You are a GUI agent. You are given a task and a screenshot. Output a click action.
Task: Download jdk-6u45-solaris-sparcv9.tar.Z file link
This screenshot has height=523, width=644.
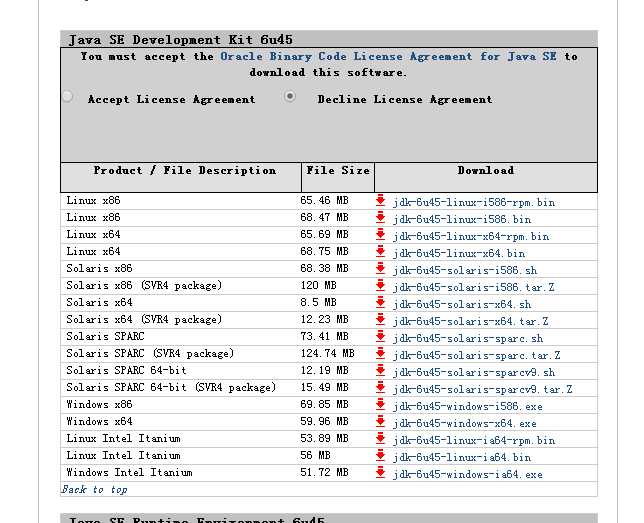point(483,389)
